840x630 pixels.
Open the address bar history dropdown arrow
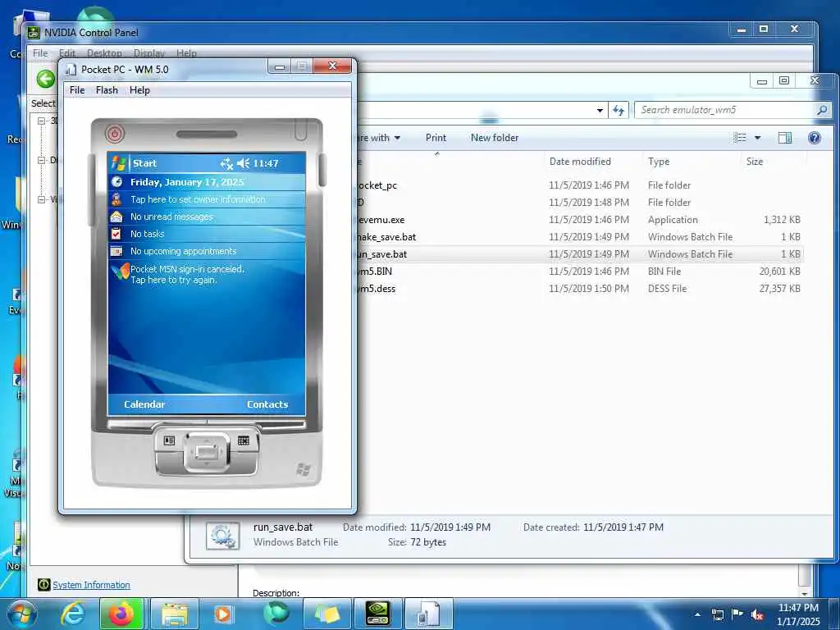click(x=600, y=111)
